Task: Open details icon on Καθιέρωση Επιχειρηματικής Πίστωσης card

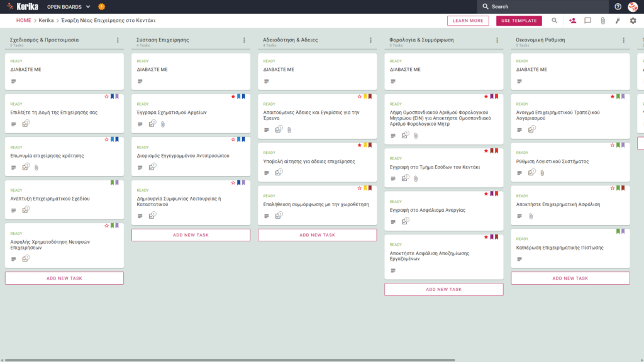Action: click(519, 259)
